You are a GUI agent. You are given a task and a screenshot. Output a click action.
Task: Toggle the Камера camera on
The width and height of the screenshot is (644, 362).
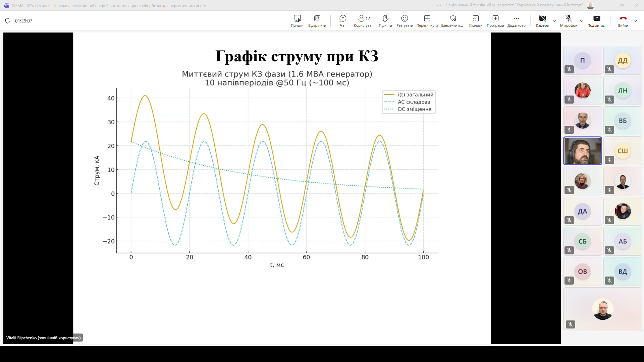click(x=542, y=20)
